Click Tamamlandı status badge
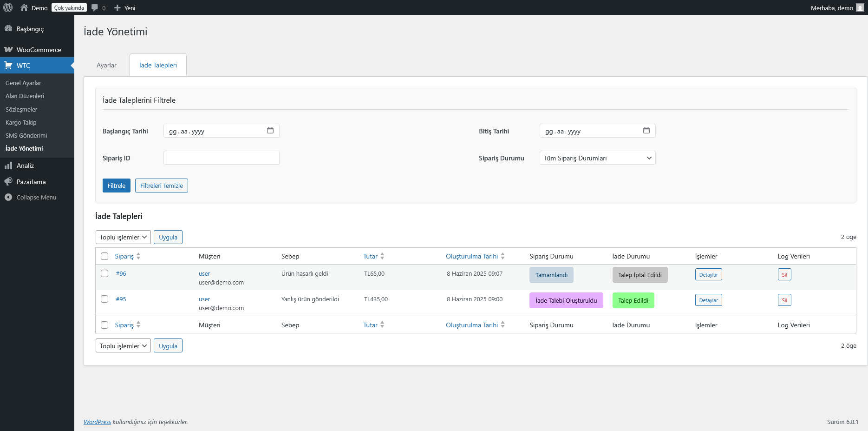Image resolution: width=868 pixels, height=431 pixels. (x=551, y=275)
